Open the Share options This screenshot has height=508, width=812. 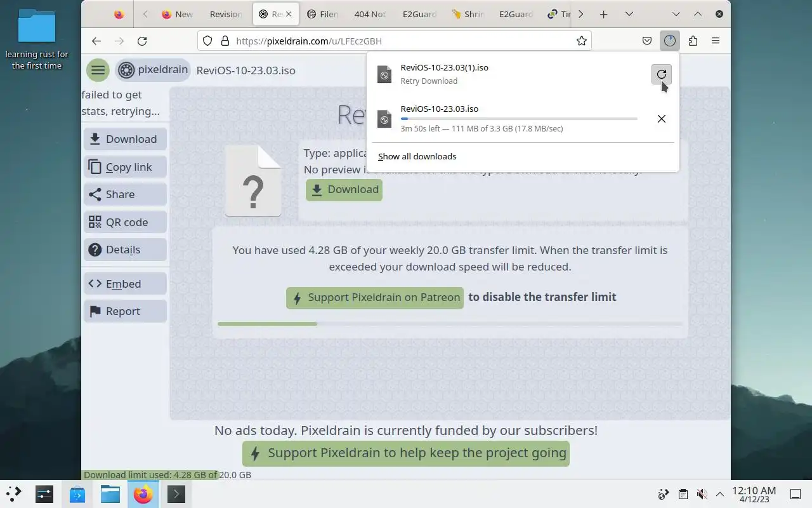pos(125,194)
